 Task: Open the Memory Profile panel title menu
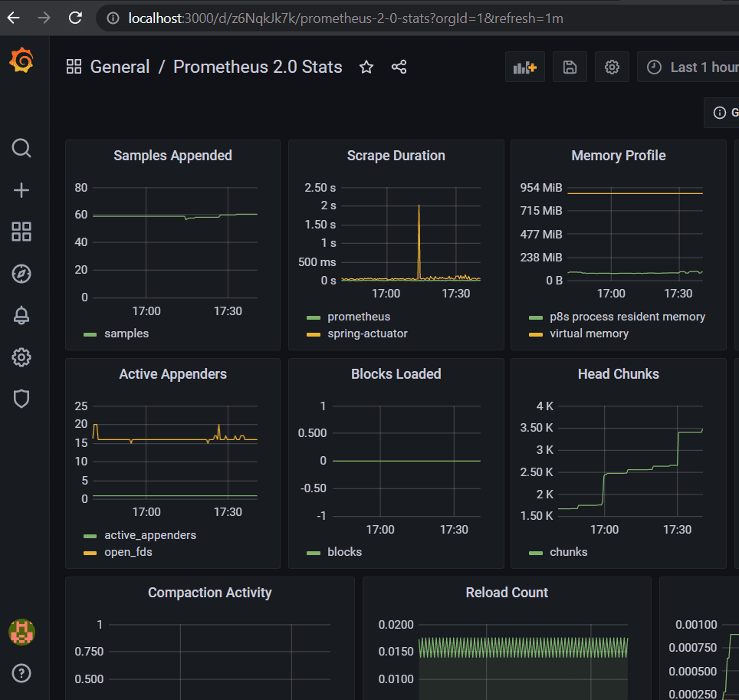pyautogui.click(x=619, y=156)
